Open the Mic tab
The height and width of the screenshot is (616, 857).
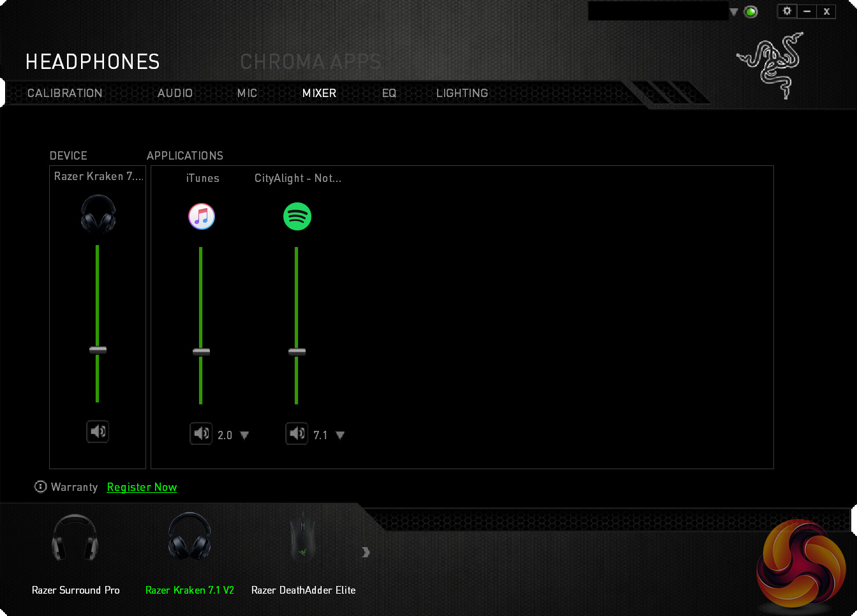point(247,93)
